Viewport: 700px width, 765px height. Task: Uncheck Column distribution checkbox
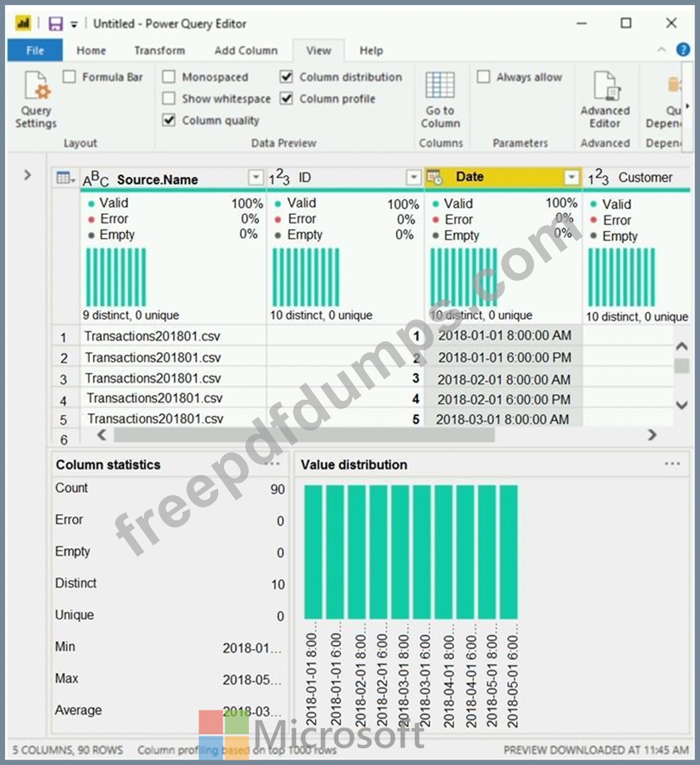click(287, 77)
